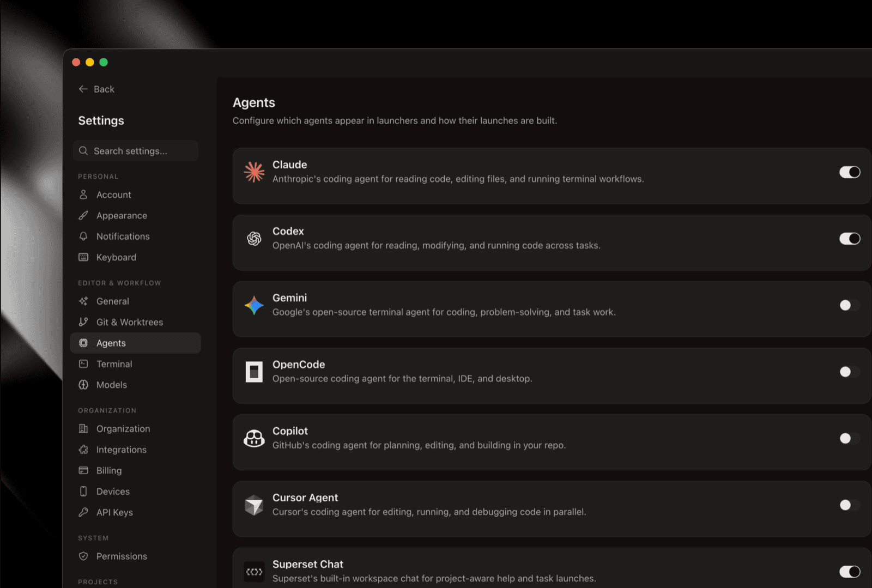Click the Cursor Agent cube icon
This screenshot has height=588, width=872.
point(254,505)
